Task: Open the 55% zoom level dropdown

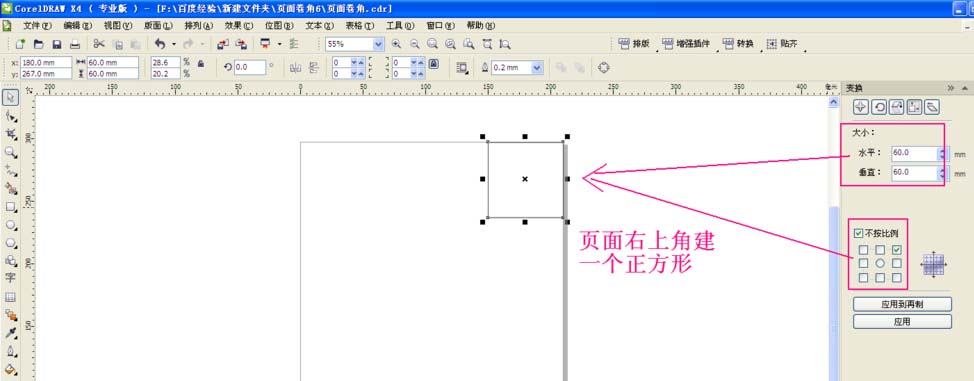Action: point(378,44)
